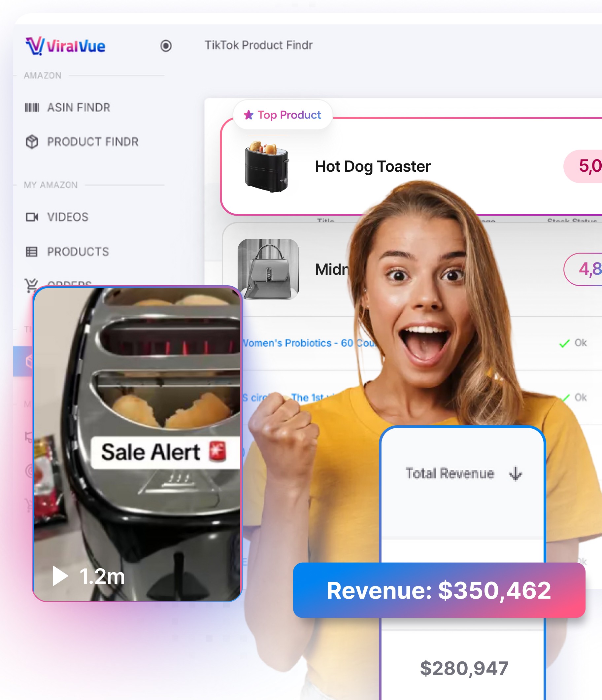Screen dimensions: 602x700
Task: Click the Revenue: $350,462 banner
Action: pyautogui.click(x=439, y=590)
